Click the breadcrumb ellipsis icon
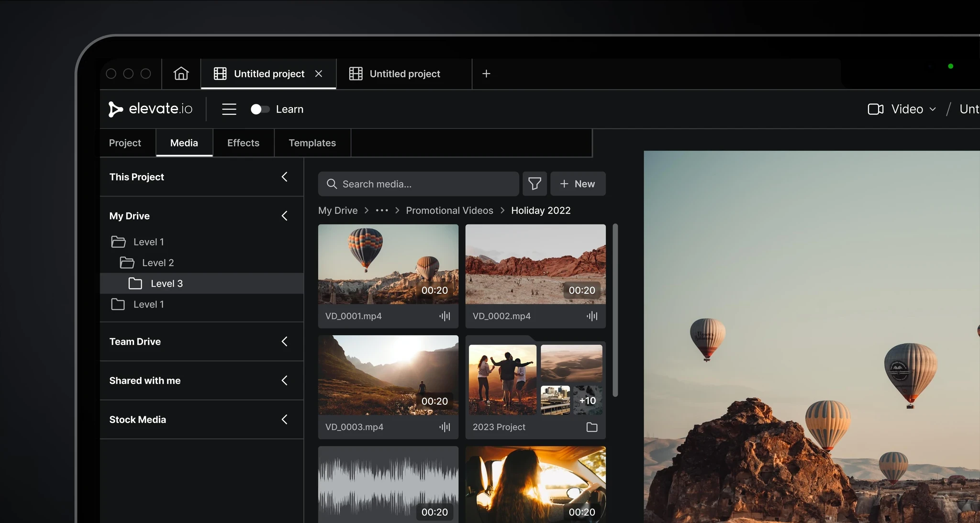Viewport: 980px width, 523px height. tap(382, 211)
